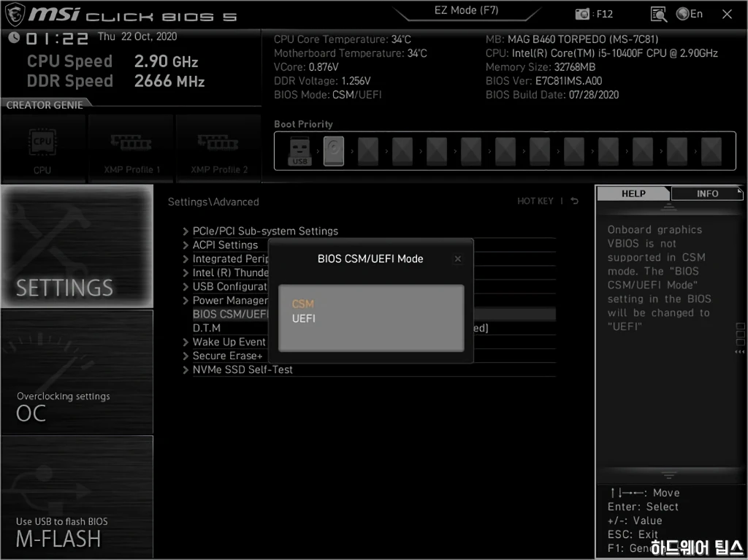Viewport: 748px width, 560px height.
Task: Change language via the globe En icon
Action: [690, 14]
